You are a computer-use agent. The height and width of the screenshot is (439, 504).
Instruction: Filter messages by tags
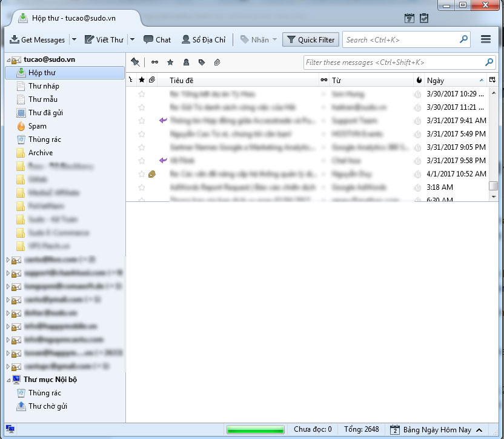point(201,62)
